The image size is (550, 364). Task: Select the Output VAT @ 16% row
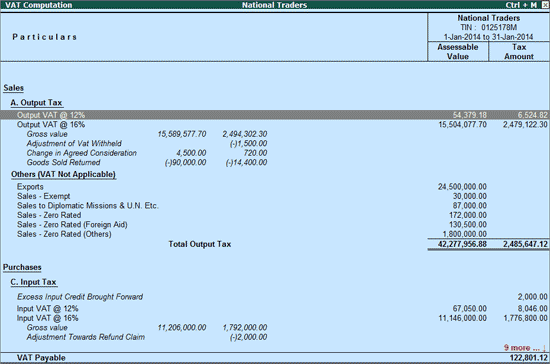click(x=275, y=124)
